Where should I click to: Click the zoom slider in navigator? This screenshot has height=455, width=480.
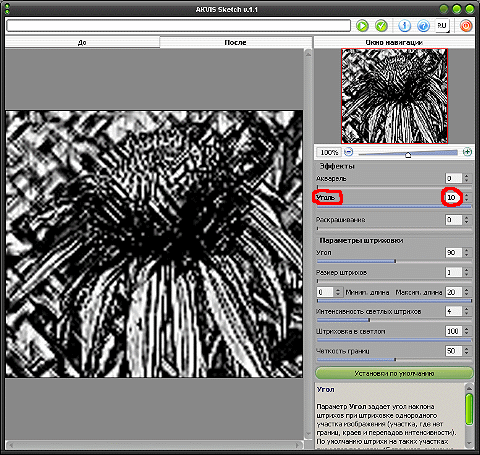[x=408, y=153]
